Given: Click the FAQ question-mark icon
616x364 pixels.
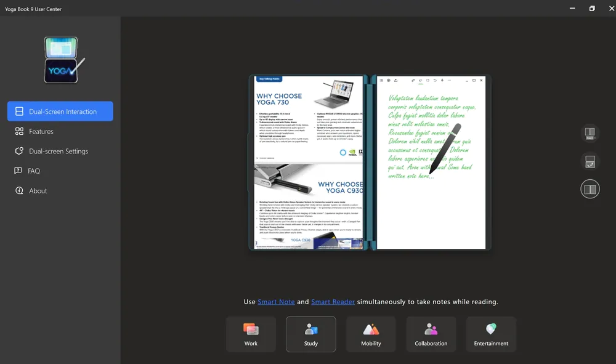Looking at the screenshot, I should coord(18,171).
